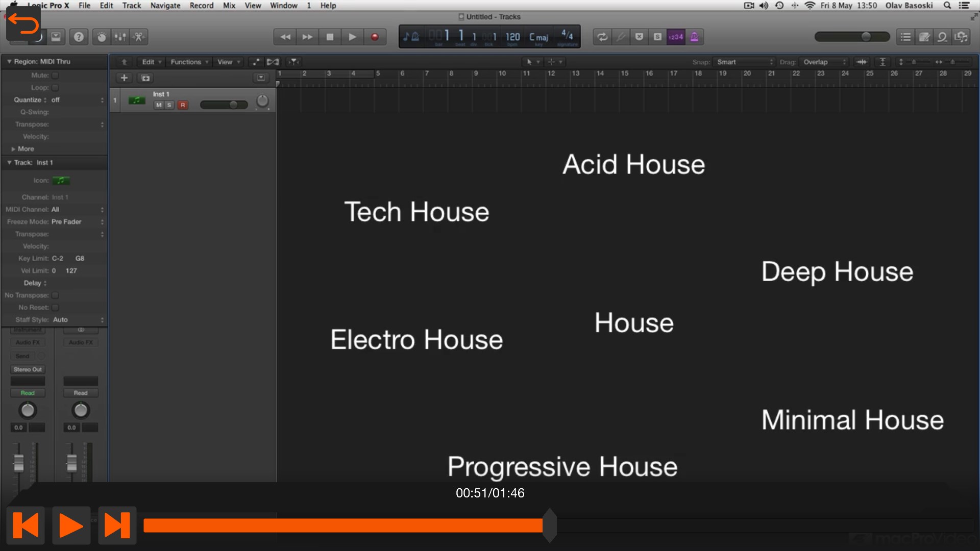980x551 pixels.
Task: Enable the region Loop checkbox
Action: tap(55, 88)
